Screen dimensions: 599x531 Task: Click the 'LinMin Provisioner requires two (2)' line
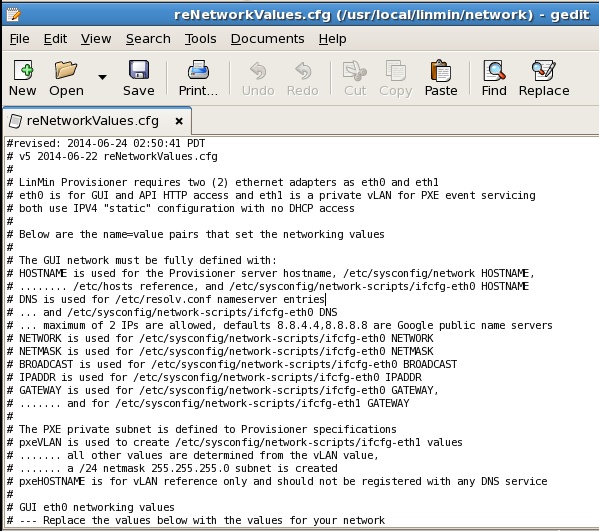point(223,182)
